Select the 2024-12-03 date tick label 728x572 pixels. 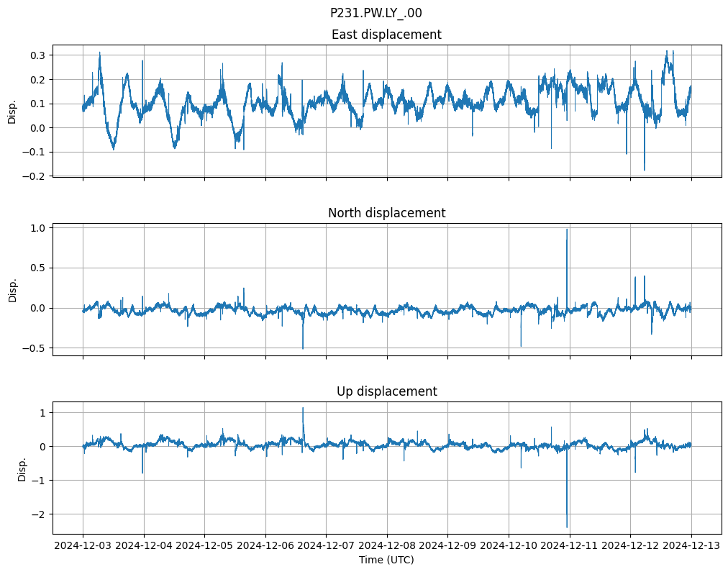[83, 545]
